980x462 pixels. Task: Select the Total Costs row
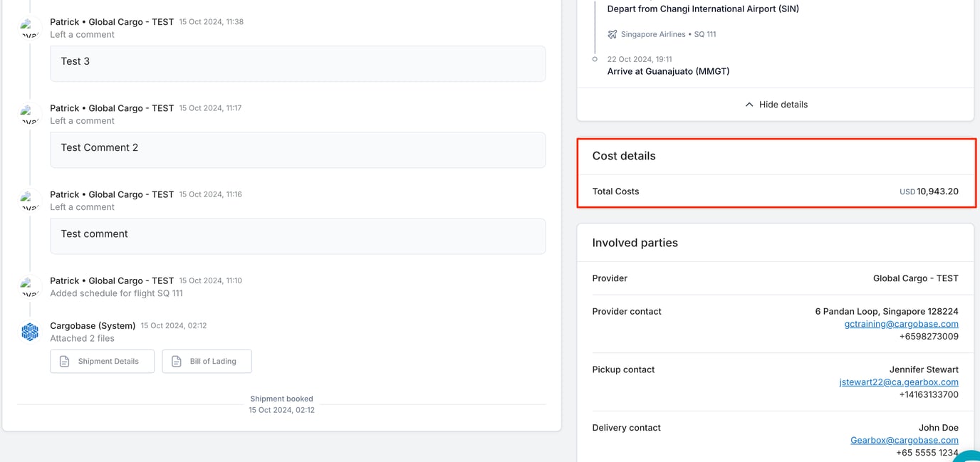(x=775, y=191)
